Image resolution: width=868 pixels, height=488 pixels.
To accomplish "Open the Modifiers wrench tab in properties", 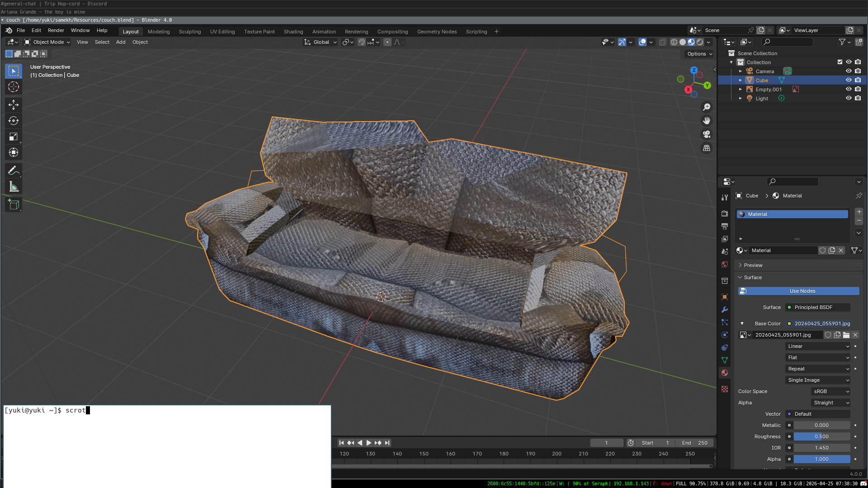I will (725, 310).
